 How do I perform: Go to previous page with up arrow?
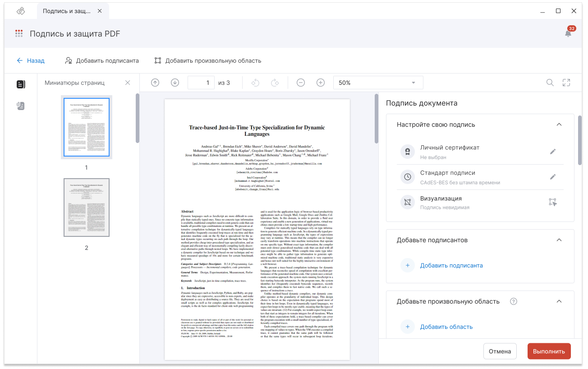click(x=155, y=83)
